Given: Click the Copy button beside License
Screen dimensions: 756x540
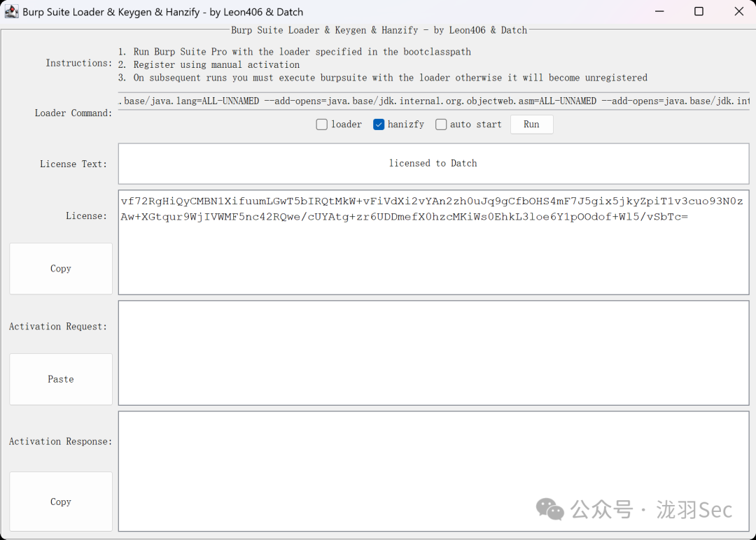Looking at the screenshot, I should pyautogui.click(x=61, y=269).
